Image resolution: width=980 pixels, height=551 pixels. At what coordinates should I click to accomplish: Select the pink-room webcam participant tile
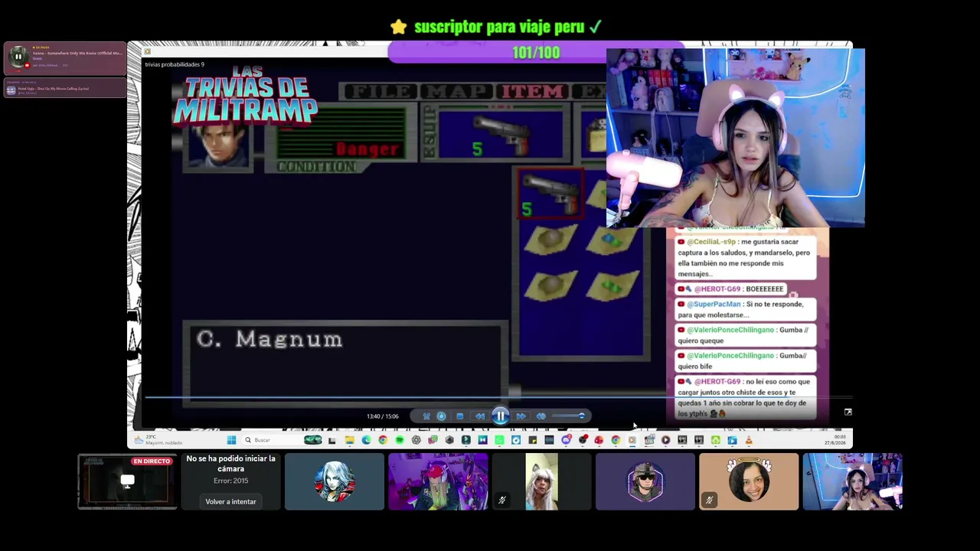pos(438,481)
